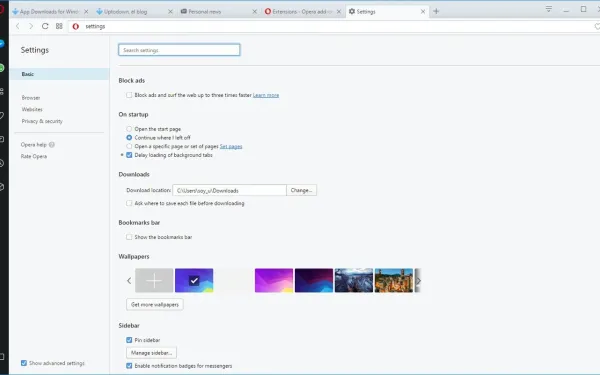Click Set pages link
Viewport: 600px width, 375px height.
[x=231, y=146]
